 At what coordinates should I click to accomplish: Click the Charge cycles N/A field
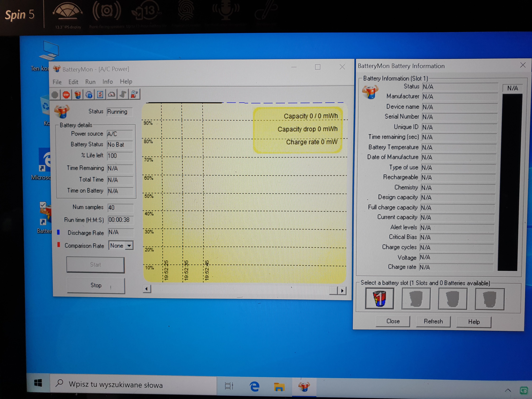(x=457, y=248)
